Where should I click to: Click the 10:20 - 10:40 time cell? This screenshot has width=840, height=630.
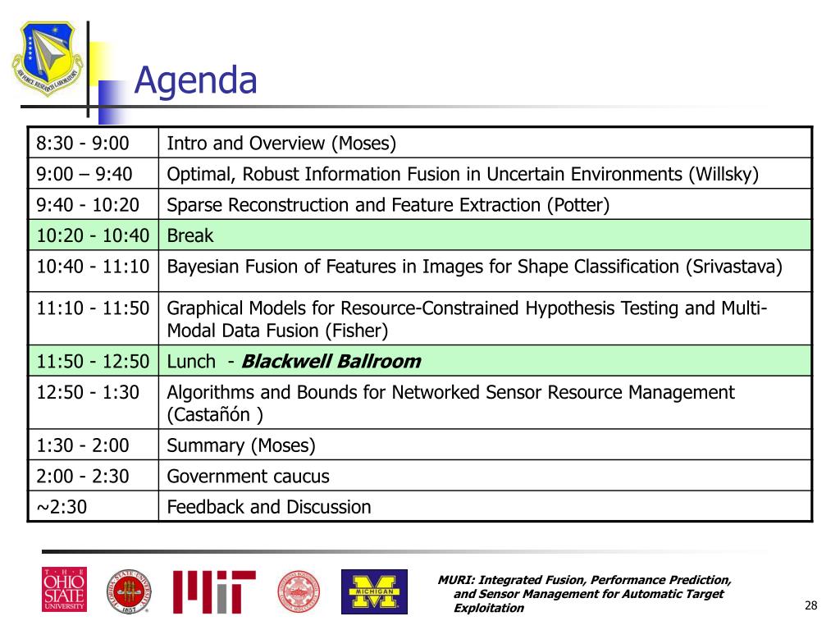[x=94, y=235]
